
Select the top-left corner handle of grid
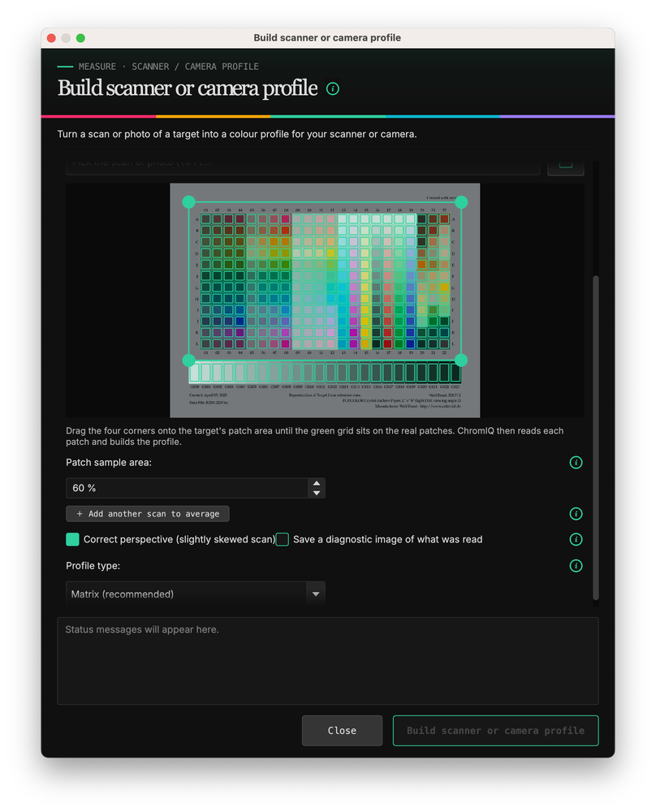pyautogui.click(x=189, y=202)
